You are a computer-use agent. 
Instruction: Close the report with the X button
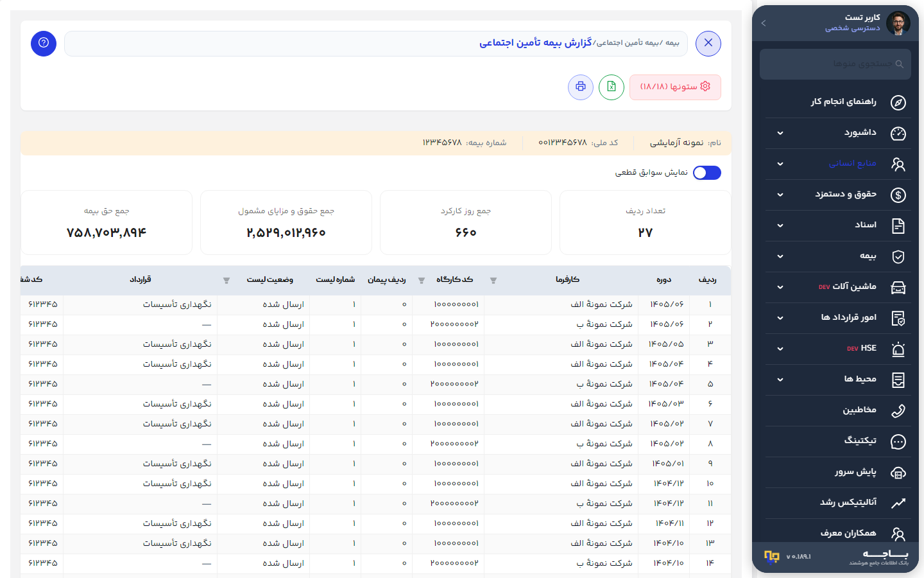(x=708, y=44)
